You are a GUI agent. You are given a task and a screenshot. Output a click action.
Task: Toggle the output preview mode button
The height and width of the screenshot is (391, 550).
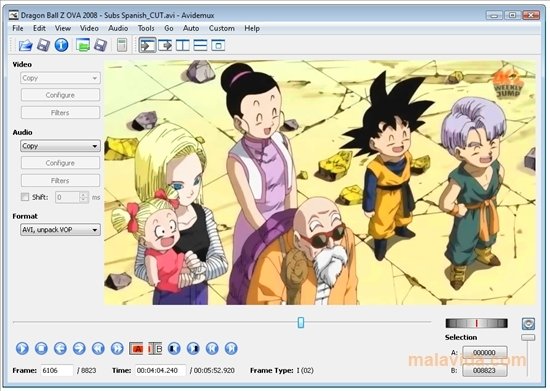coord(165,45)
